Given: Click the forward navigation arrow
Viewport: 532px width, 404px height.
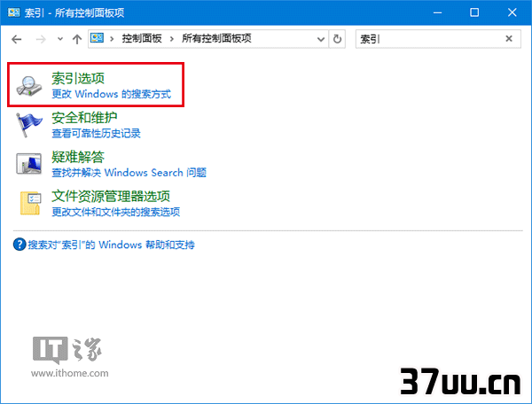Looking at the screenshot, I should coord(41,39).
